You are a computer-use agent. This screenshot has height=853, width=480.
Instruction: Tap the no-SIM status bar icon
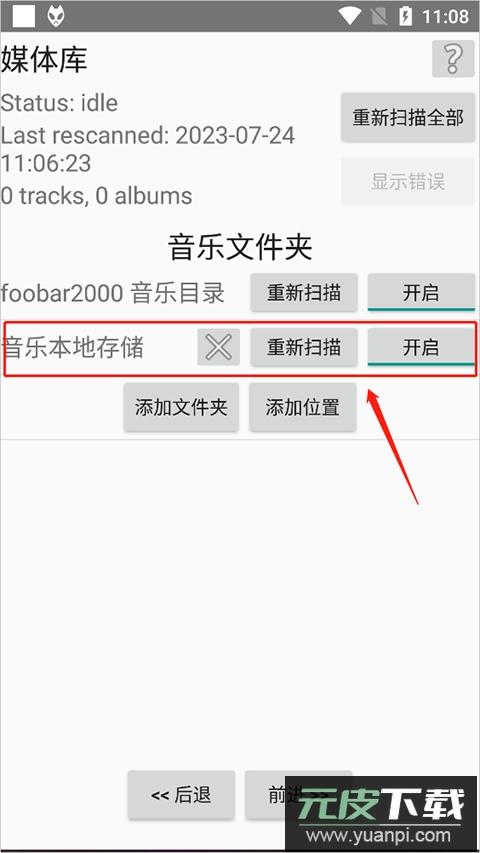[x=377, y=16]
